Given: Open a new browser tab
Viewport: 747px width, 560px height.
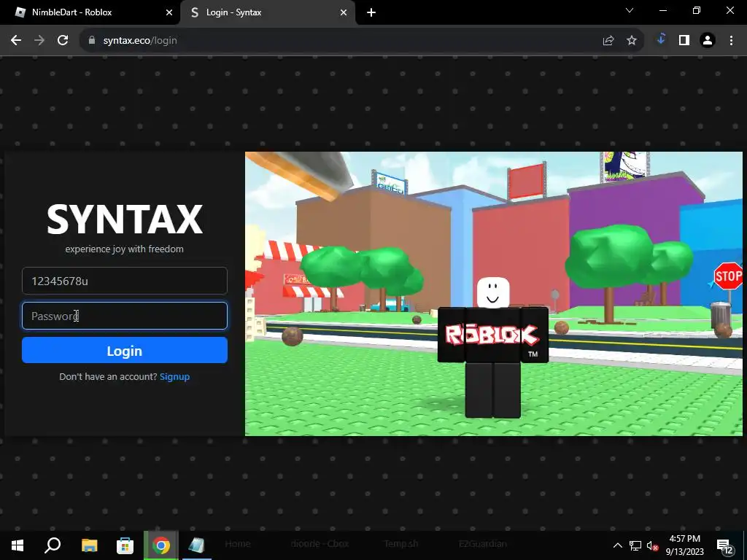Looking at the screenshot, I should click(371, 12).
